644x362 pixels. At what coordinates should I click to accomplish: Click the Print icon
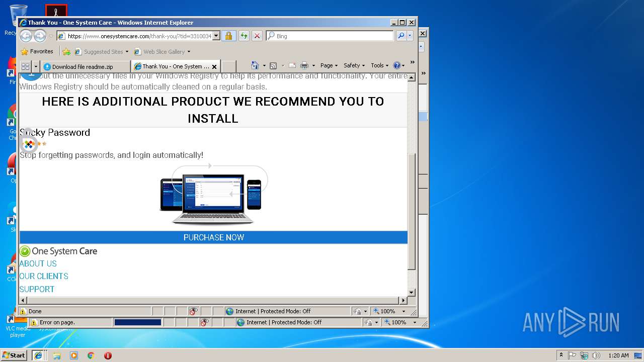(304, 65)
